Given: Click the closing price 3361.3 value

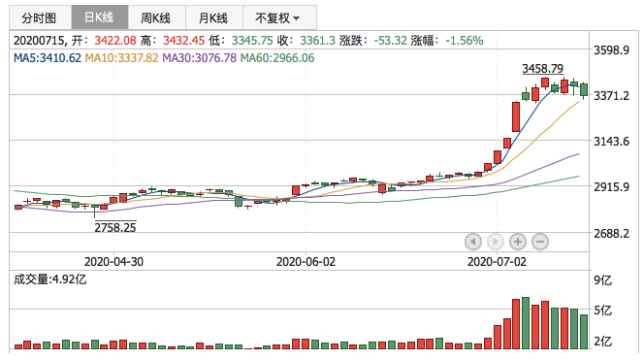Looking at the screenshot, I should click(x=317, y=41).
